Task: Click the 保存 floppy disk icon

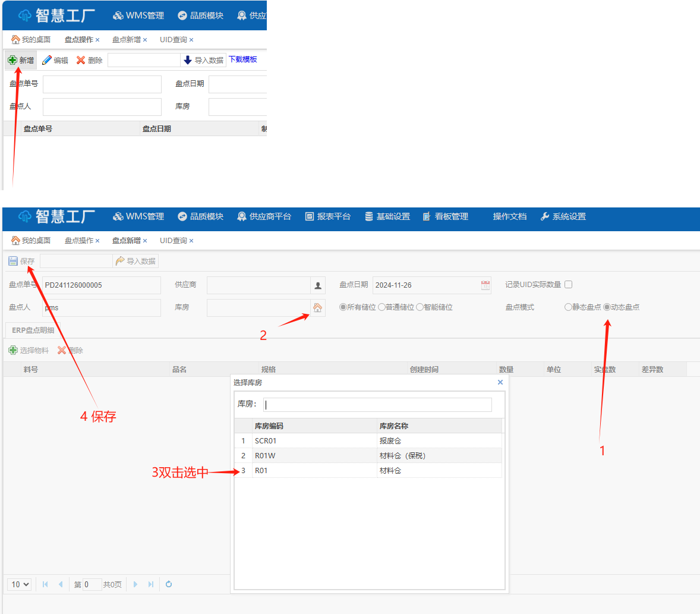Action: (x=13, y=261)
